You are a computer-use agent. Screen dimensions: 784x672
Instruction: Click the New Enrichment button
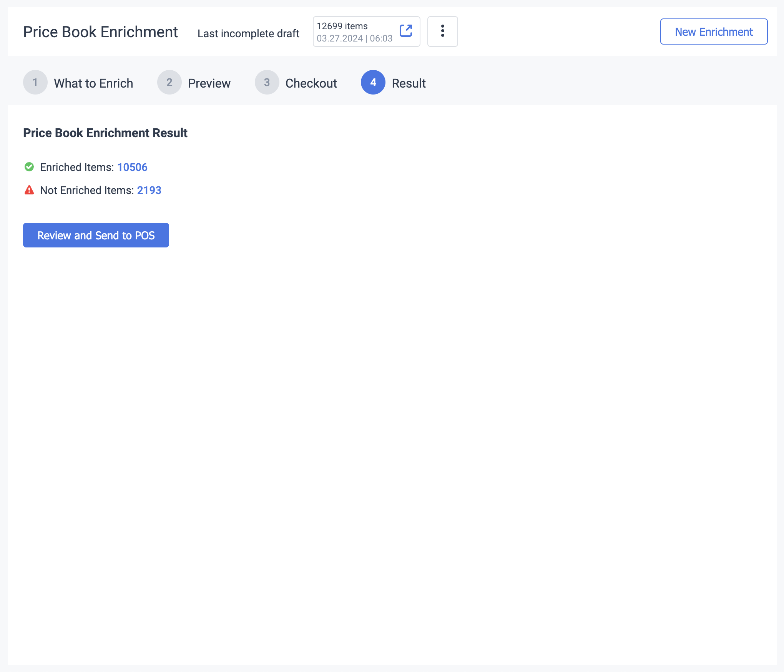[x=714, y=32]
